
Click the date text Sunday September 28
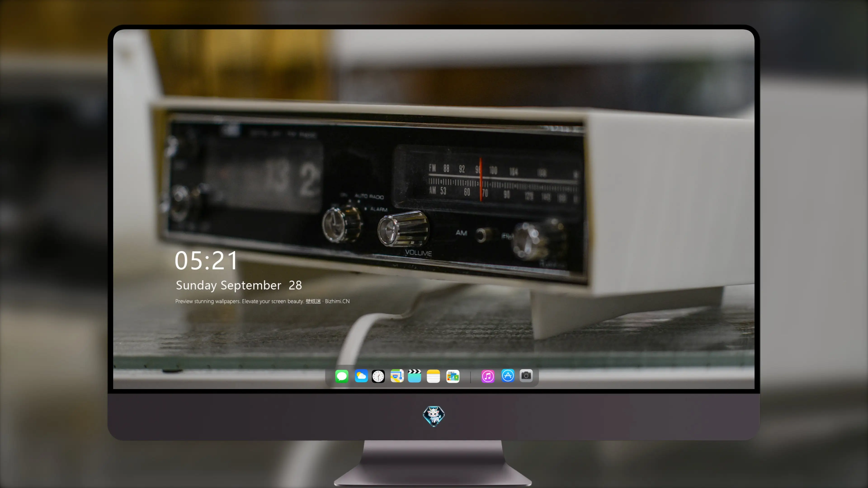[x=239, y=285]
